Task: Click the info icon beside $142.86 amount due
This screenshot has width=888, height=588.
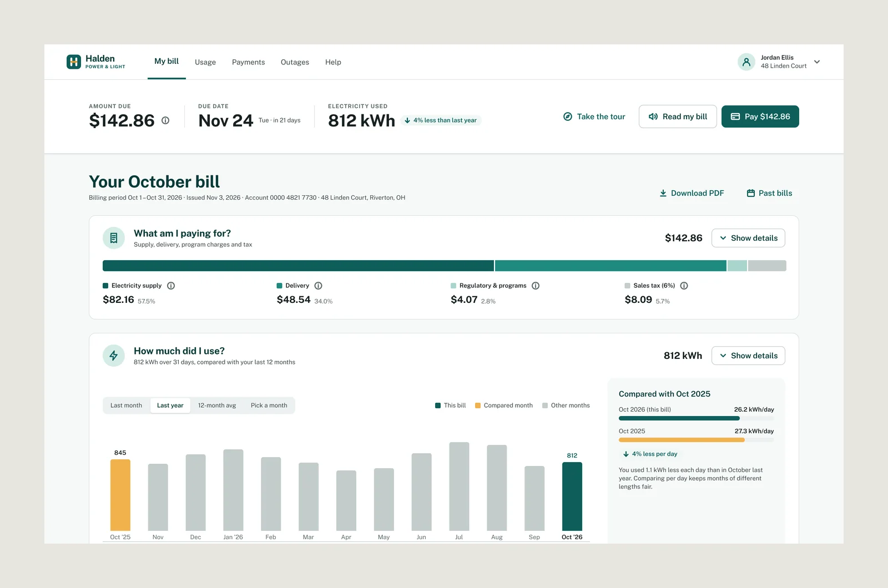Action: click(x=165, y=120)
